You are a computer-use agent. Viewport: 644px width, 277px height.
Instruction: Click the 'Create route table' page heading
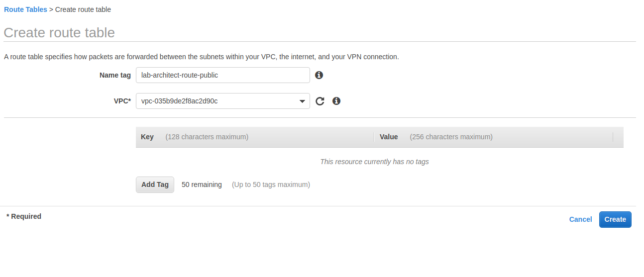tap(59, 33)
